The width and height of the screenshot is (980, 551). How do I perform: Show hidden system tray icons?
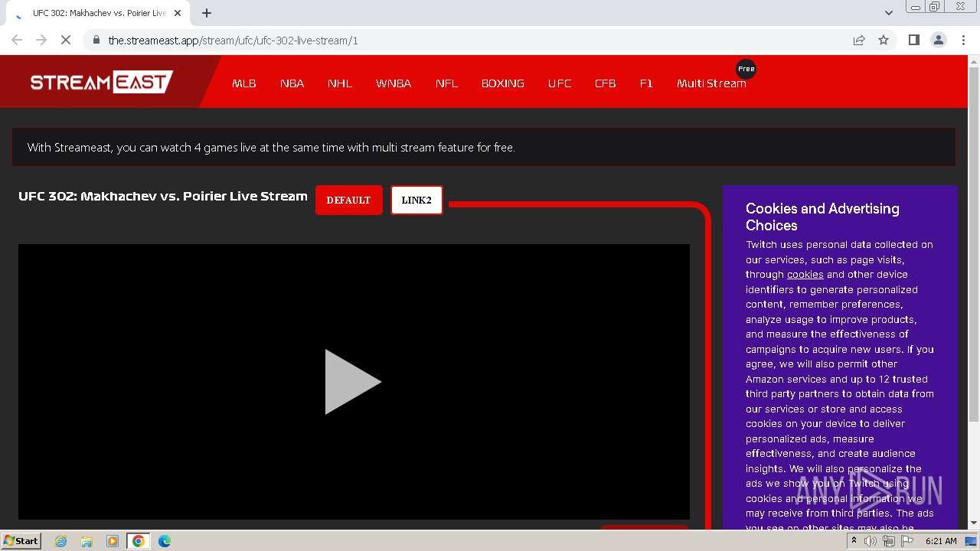point(854,541)
